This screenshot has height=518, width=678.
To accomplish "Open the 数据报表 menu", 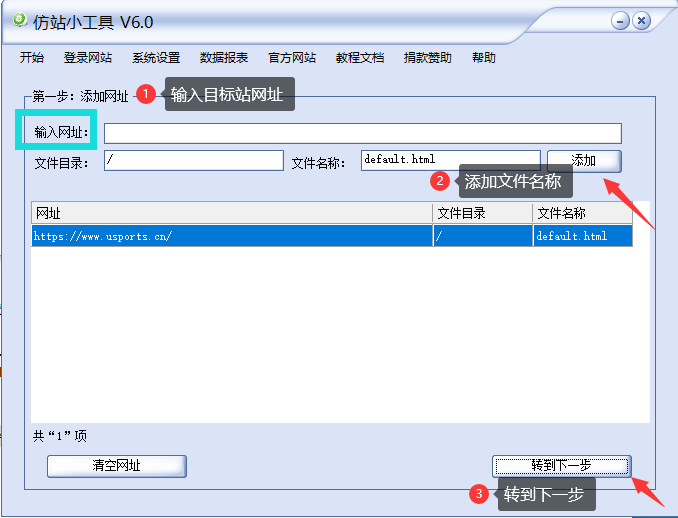I will (x=224, y=58).
